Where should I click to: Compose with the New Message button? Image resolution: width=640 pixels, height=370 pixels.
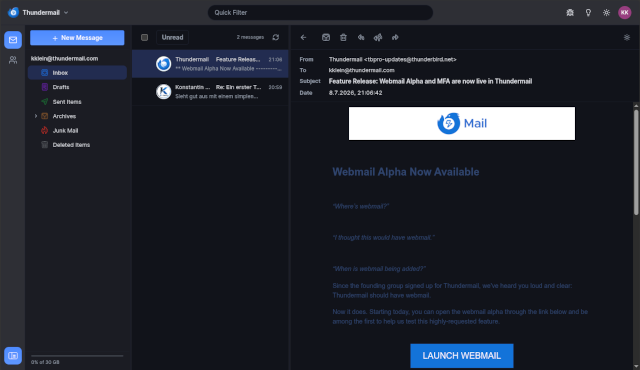[x=77, y=38]
